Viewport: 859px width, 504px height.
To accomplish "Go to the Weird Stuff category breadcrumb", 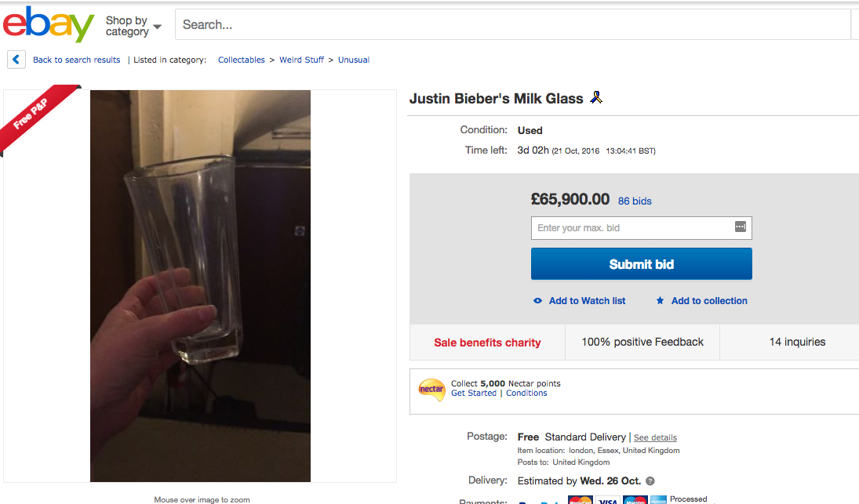I will [x=301, y=60].
